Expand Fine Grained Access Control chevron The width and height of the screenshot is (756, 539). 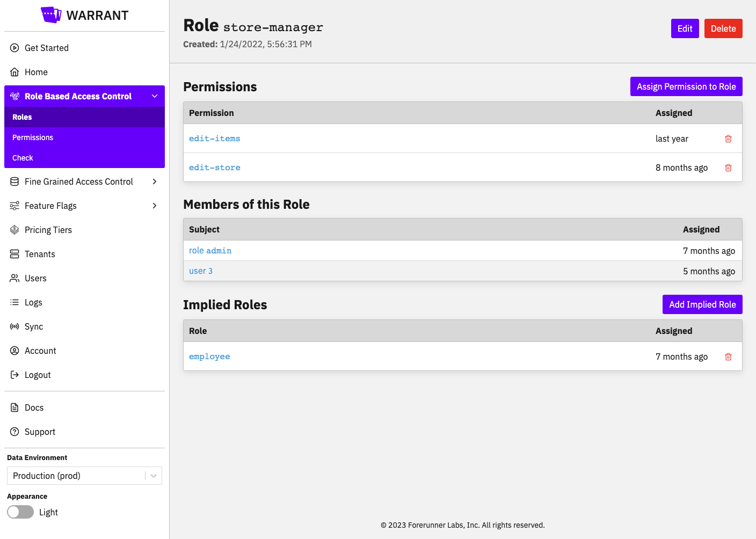point(155,181)
